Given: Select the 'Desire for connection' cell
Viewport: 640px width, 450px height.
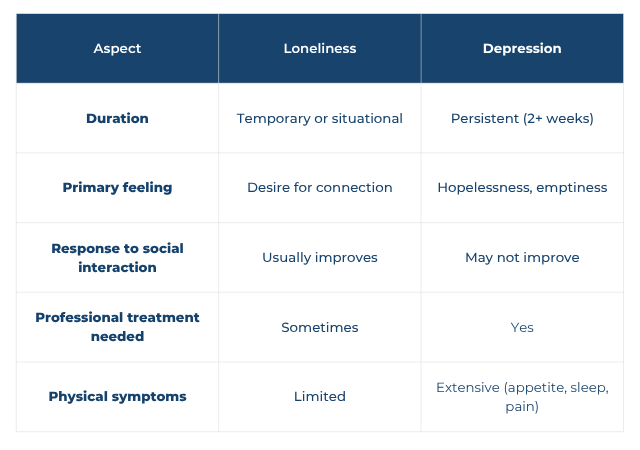Looking at the screenshot, I should tap(319, 187).
